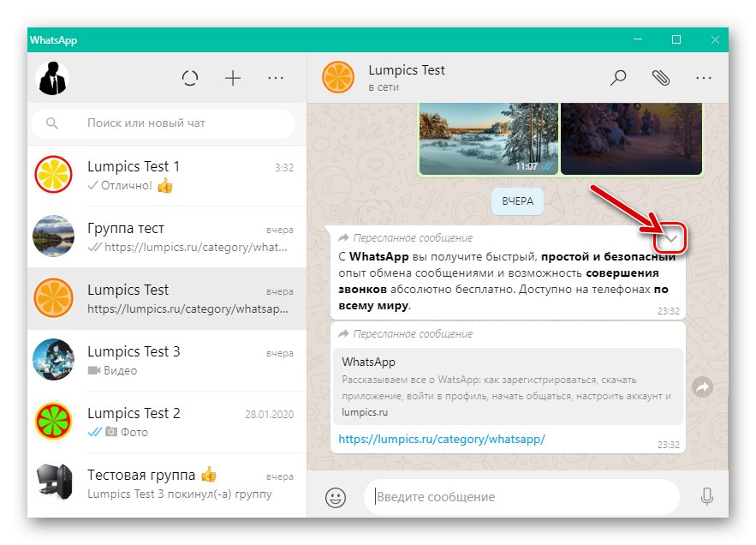Click the microphone voice message icon
This screenshot has height=545, width=756.
707,497
